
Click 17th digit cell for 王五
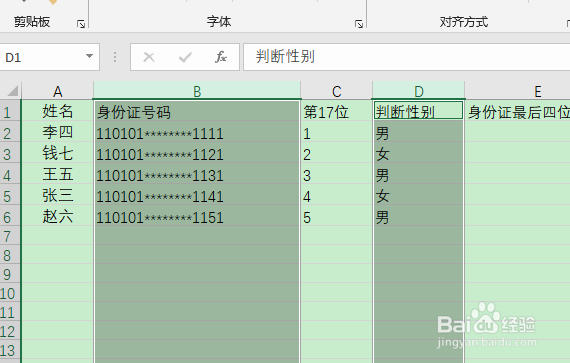337,174
